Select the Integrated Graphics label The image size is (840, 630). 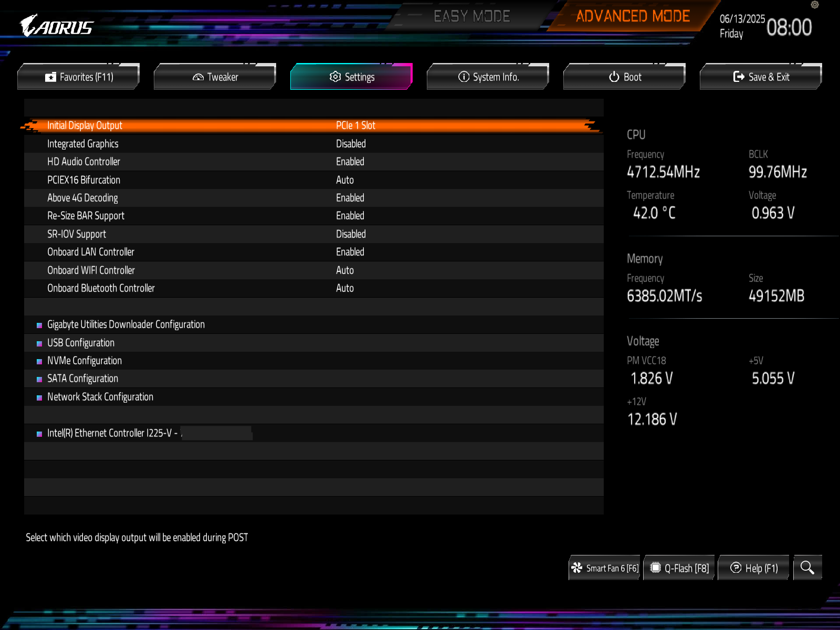click(83, 144)
